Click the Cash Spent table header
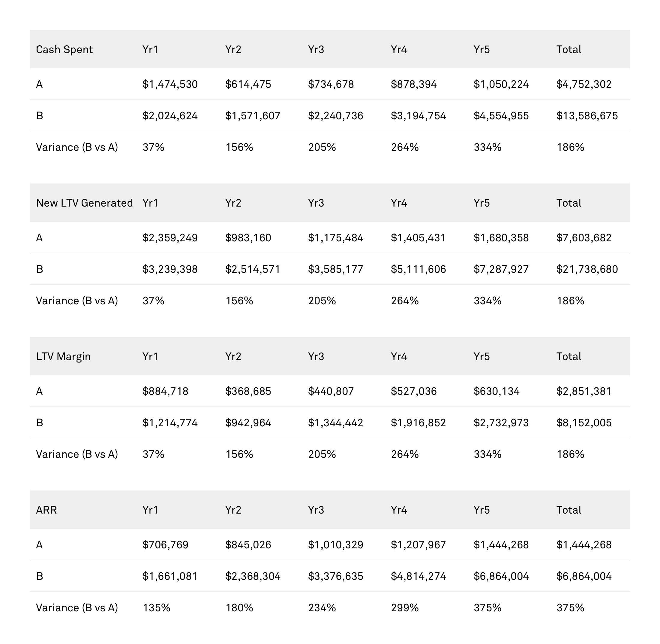 (x=64, y=50)
